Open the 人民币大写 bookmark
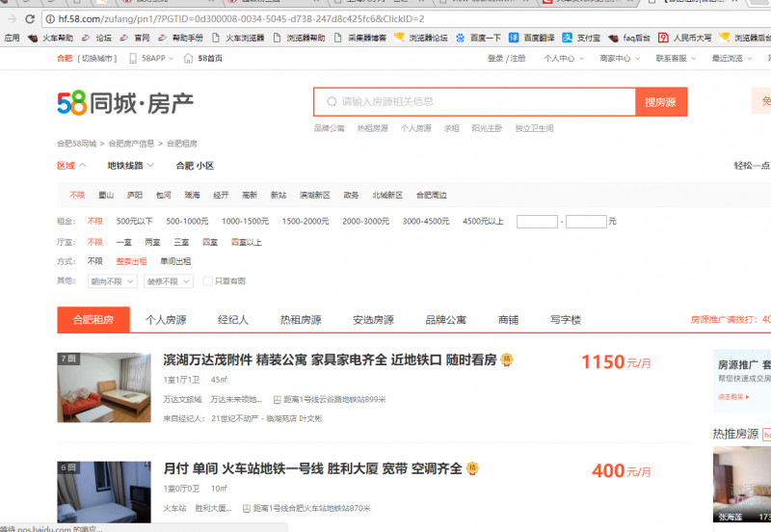771x532 pixels. tap(685, 38)
